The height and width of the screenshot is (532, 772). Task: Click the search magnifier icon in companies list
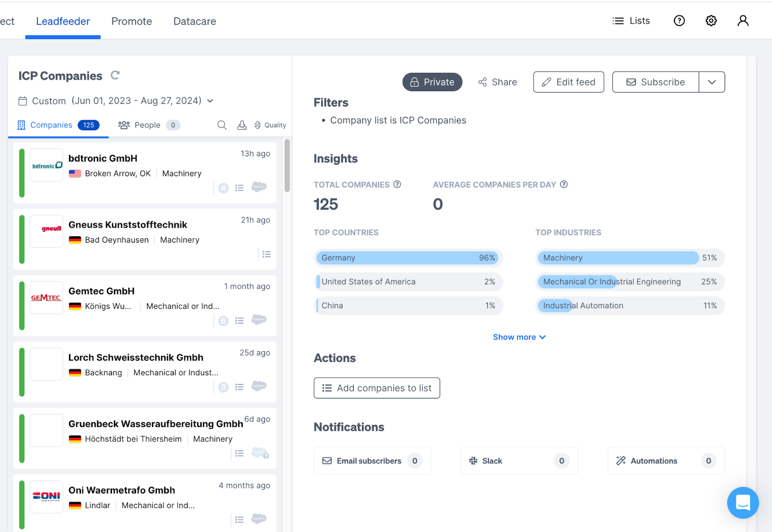point(222,125)
